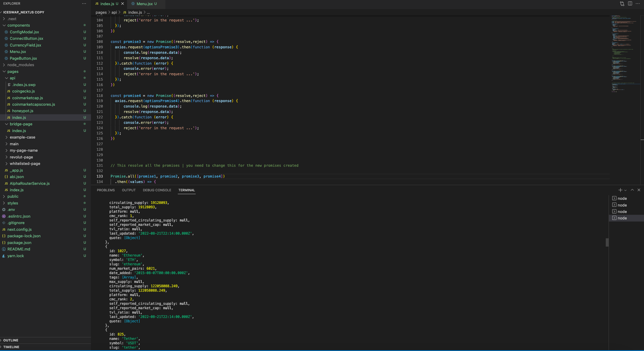Open the terminal launch profile dropdown arrow

(625, 190)
